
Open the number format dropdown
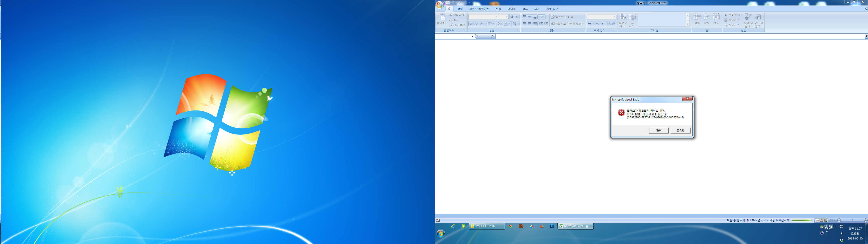click(614, 17)
